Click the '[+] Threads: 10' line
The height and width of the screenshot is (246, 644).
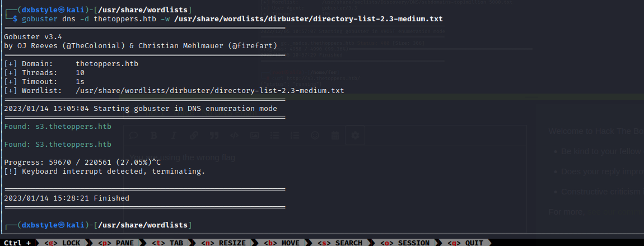click(44, 73)
